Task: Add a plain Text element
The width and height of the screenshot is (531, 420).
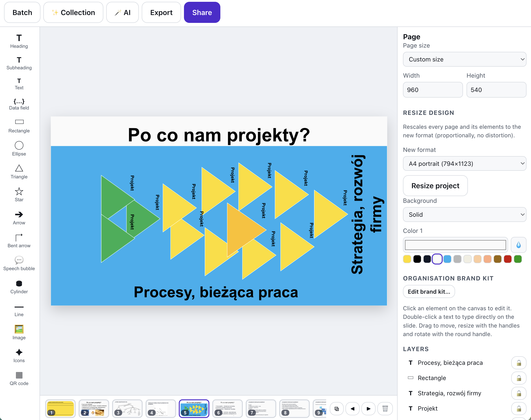Action: click(x=19, y=84)
